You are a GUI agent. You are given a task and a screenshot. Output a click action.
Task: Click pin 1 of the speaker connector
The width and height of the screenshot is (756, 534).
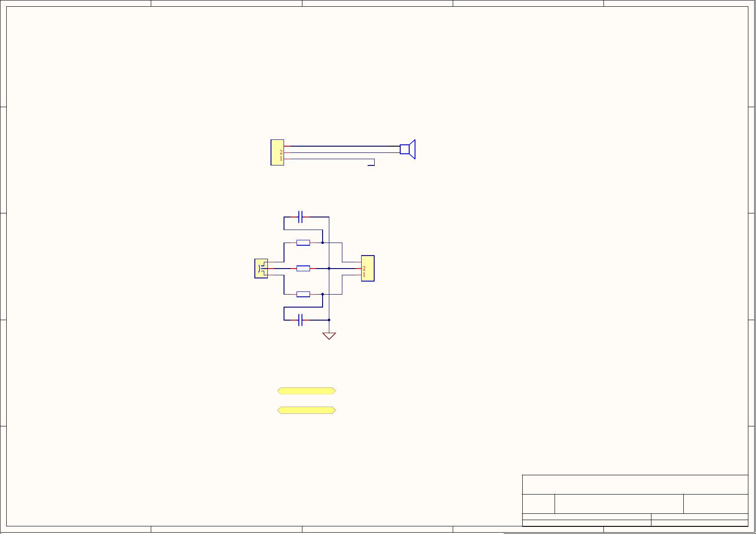tap(281, 159)
